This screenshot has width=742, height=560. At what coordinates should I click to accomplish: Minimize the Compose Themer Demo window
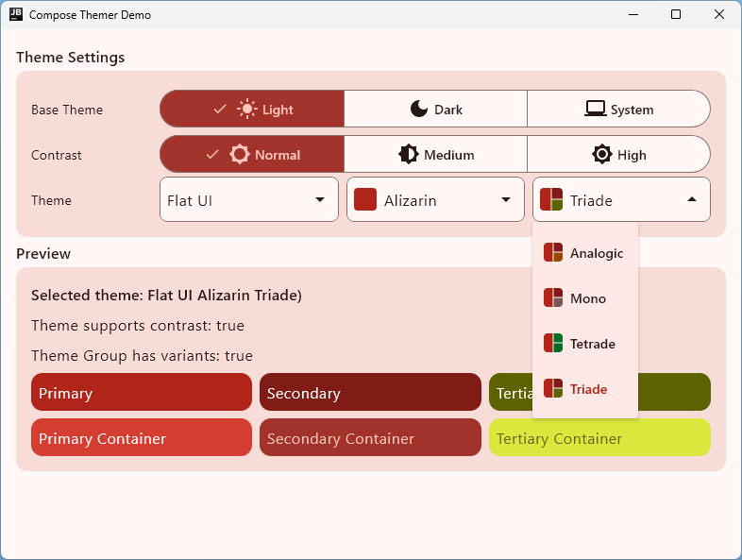pyautogui.click(x=633, y=15)
